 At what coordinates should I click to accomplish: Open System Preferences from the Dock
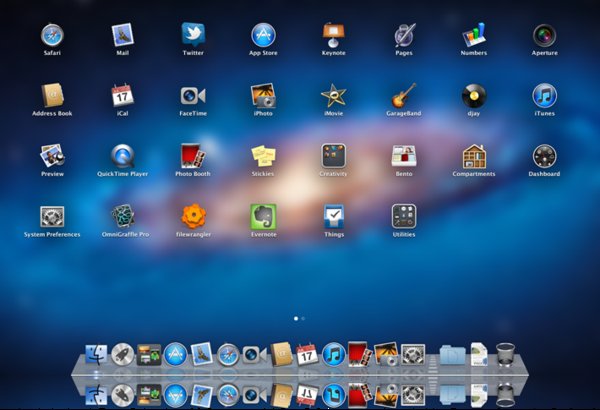tap(413, 354)
